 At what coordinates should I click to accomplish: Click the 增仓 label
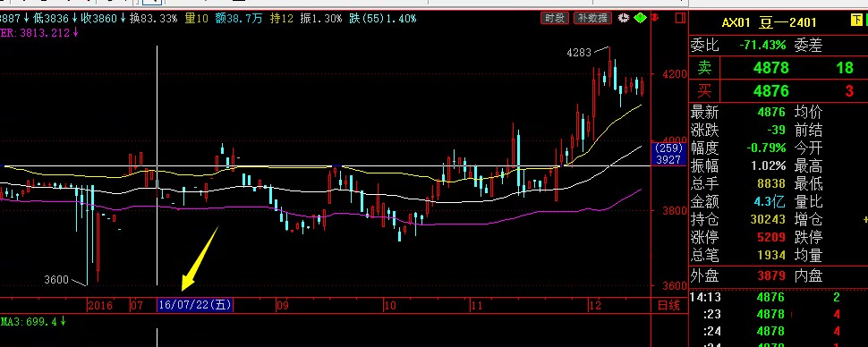click(808, 219)
